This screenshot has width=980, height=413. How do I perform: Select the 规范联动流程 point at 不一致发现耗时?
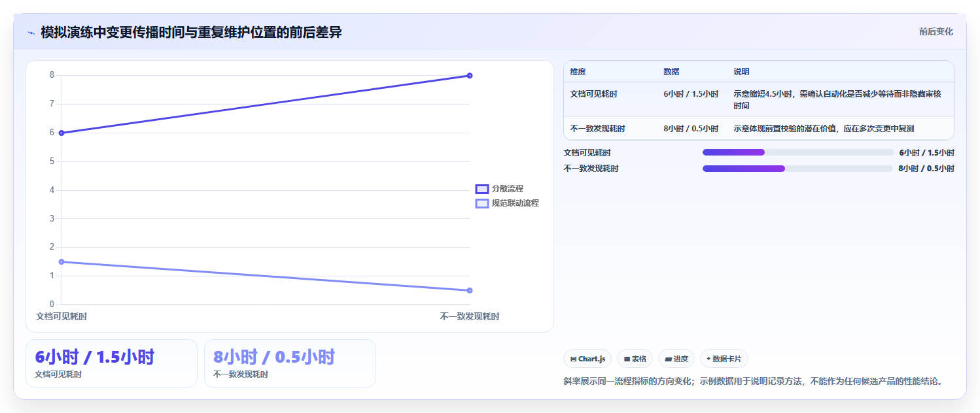point(470,290)
